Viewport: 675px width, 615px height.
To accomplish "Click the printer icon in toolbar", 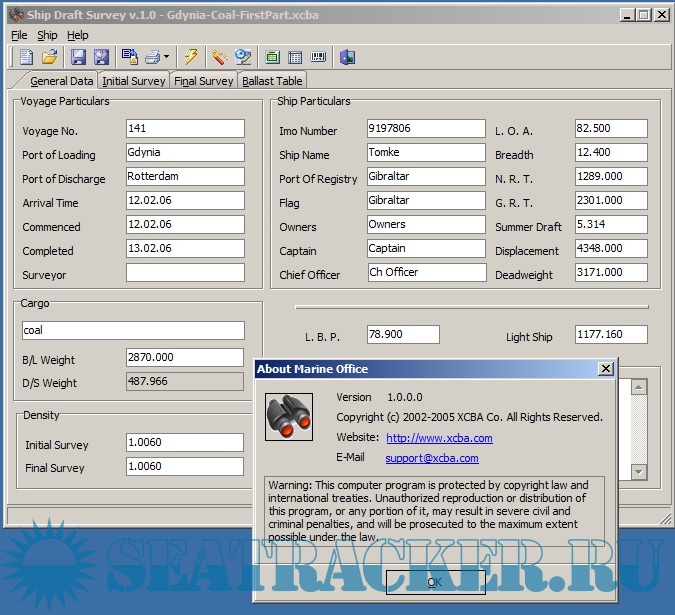I will point(153,57).
